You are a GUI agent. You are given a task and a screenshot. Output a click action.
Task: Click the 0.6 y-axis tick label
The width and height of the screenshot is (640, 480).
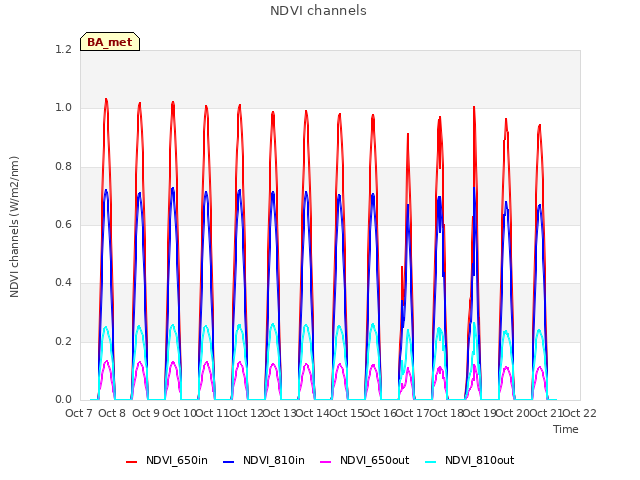point(63,224)
